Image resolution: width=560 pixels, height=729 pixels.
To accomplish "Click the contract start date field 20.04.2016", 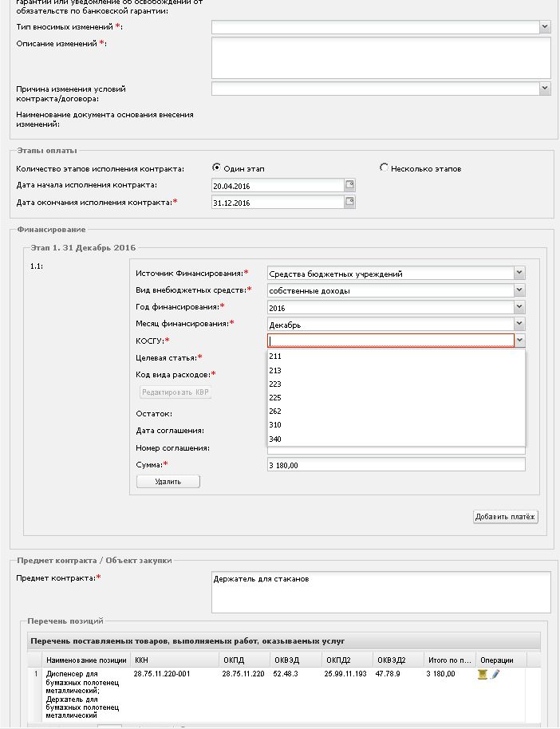I will (x=278, y=186).
